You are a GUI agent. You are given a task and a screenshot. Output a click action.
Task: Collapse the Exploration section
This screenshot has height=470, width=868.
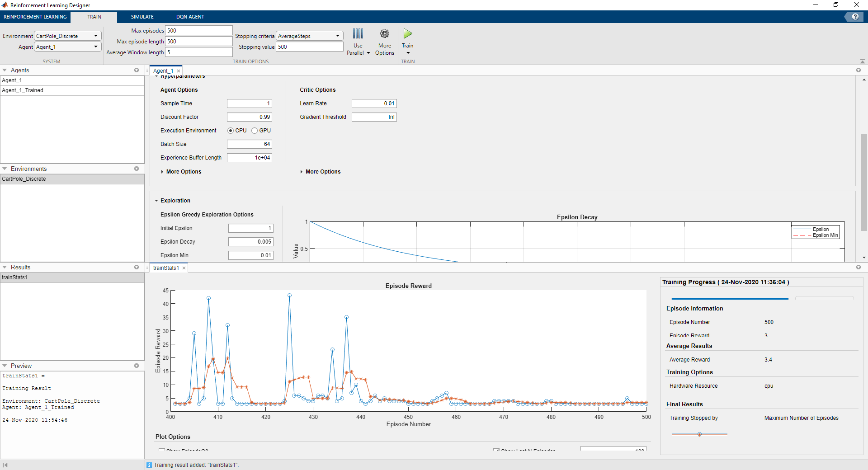(156, 201)
